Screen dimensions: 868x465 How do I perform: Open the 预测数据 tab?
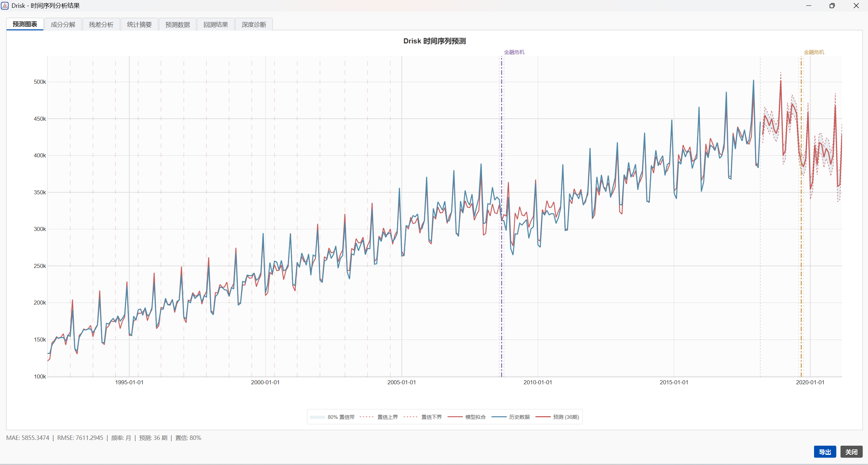(x=177, y=24)
